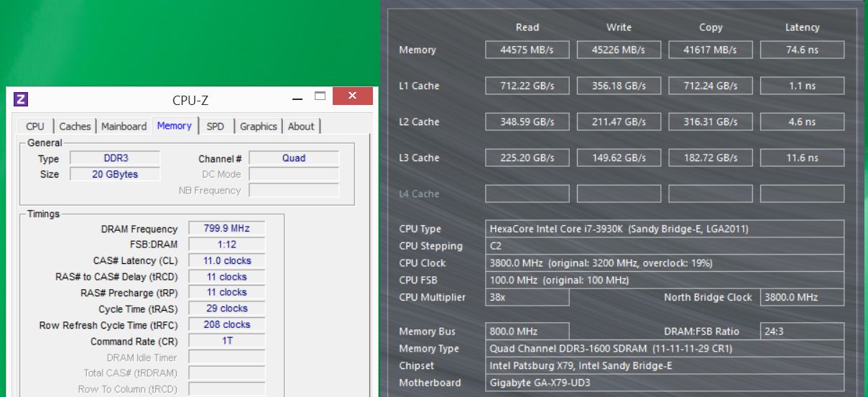Switch to the Caches tab
This screenshot has height=397, width=868.
(x=75, y=126)
